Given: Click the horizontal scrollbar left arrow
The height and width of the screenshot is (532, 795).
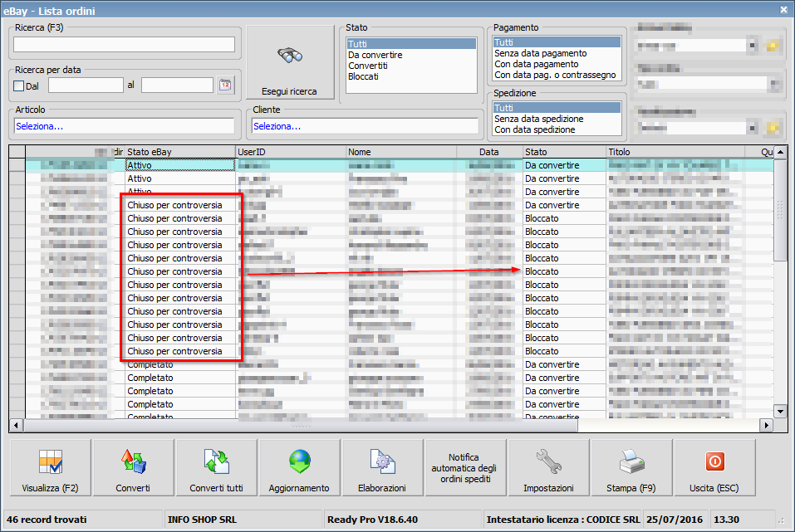Looking at the screenshot, I should 17,426.
